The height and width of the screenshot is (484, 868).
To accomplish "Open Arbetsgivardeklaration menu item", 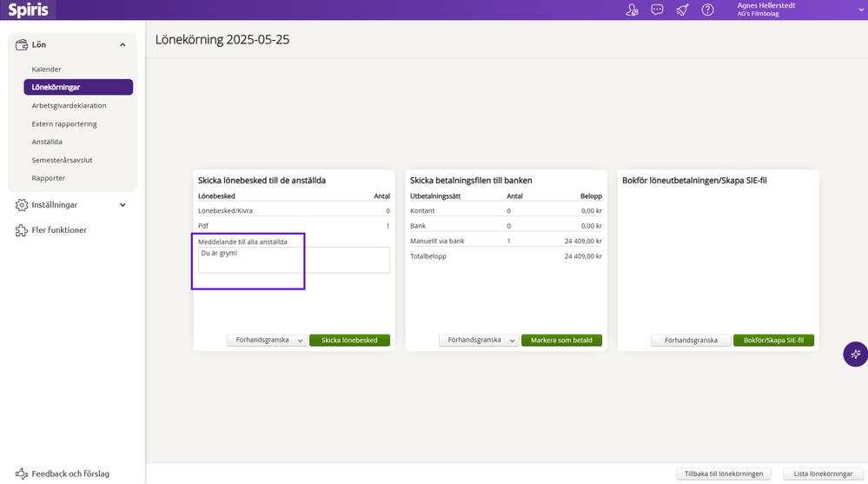I will tap(70, 105).
